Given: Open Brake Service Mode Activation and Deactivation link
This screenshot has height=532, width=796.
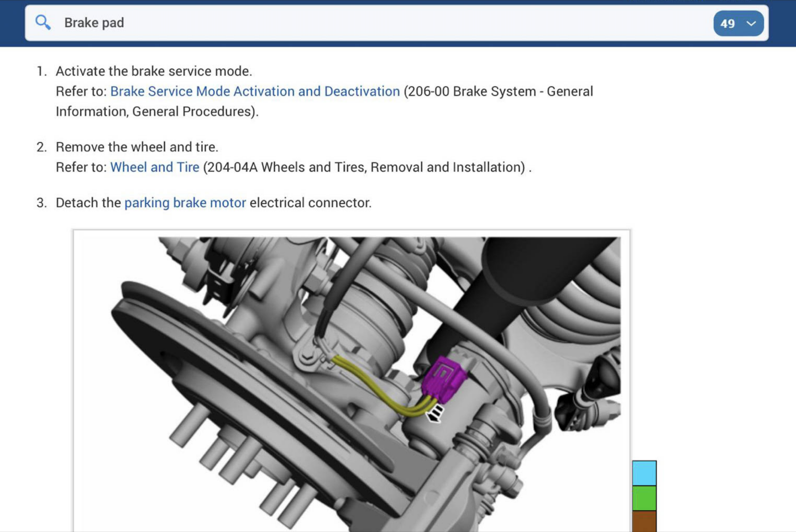Looking at the screenshot, I should coord(255,91).
